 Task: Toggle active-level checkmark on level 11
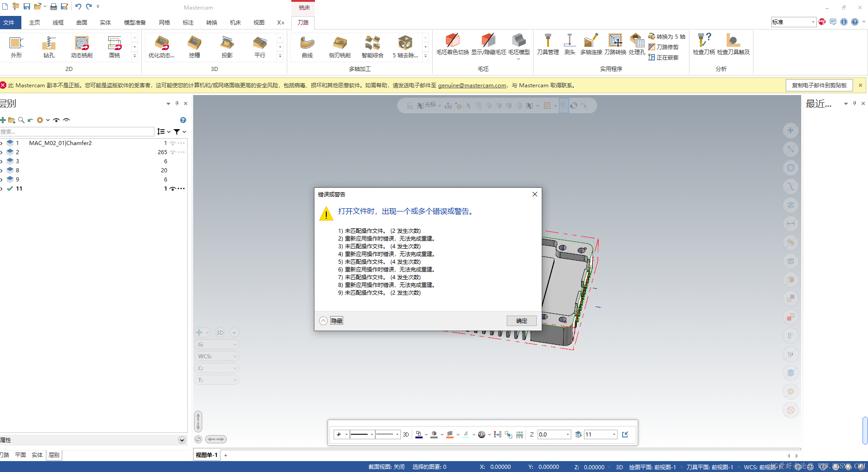click(x=10, y=188)
